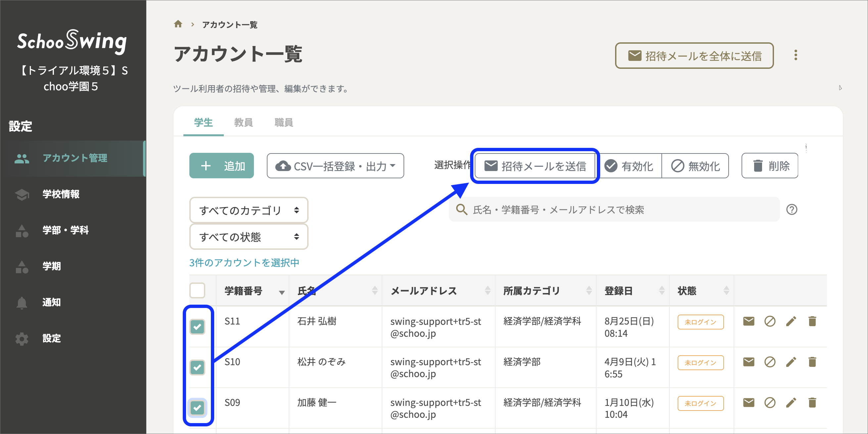Open the help icon beside the search bar
The width and height of the screenshot is (868, 434).
793,210
